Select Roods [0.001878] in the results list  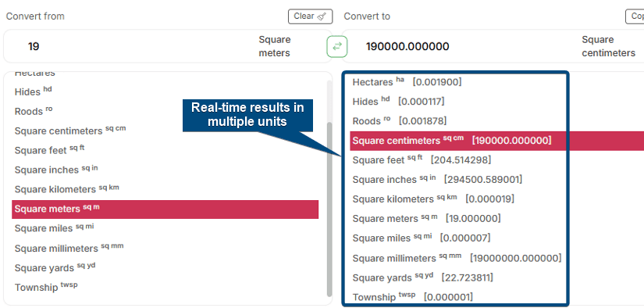[399, 121]
